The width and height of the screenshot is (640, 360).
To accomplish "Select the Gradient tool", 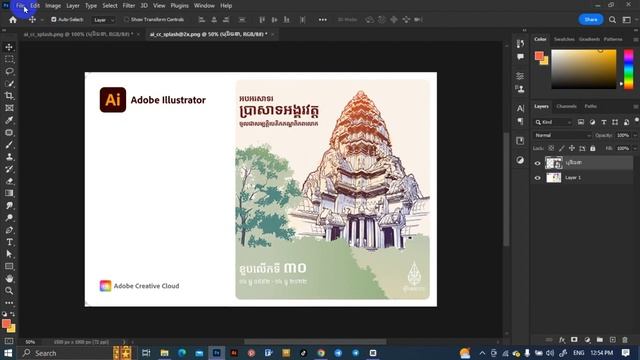I will (x=9, y=193).
